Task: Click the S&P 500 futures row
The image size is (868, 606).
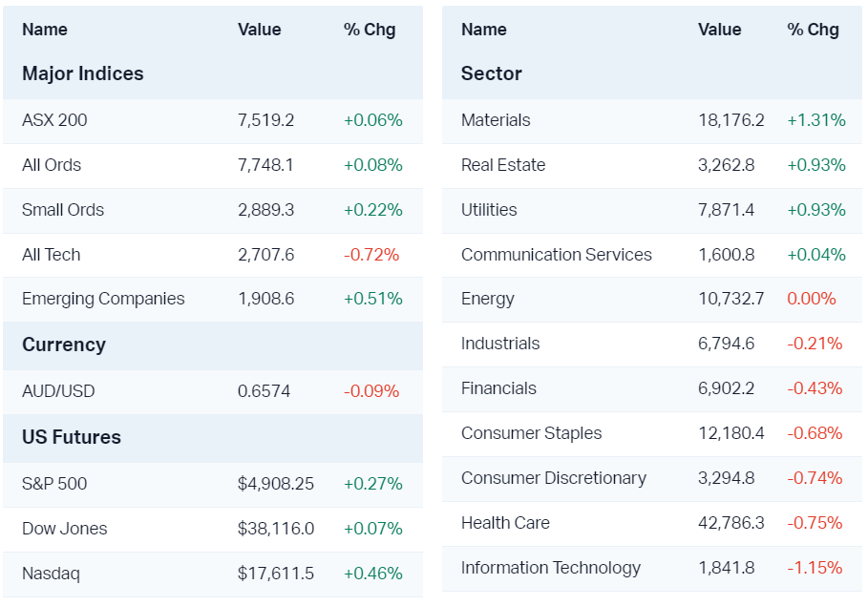Action: pos(54,484)
